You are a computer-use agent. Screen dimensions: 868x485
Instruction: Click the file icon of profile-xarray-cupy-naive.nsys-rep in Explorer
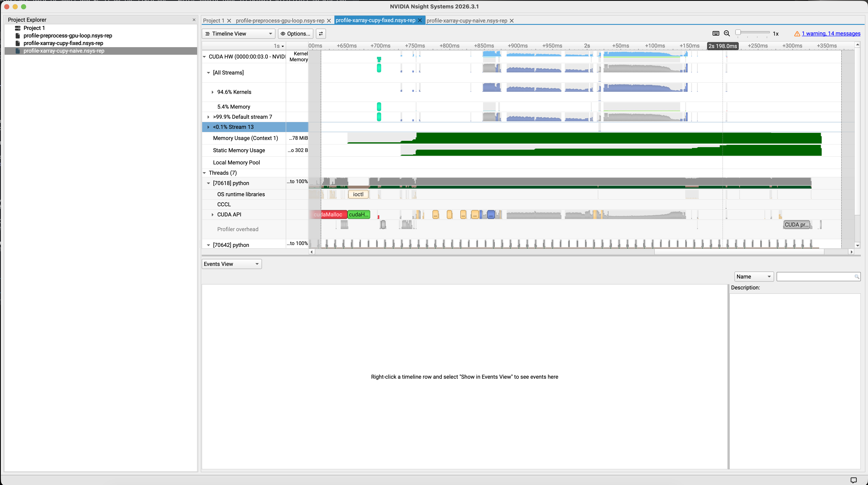click(x=17, y=51)
